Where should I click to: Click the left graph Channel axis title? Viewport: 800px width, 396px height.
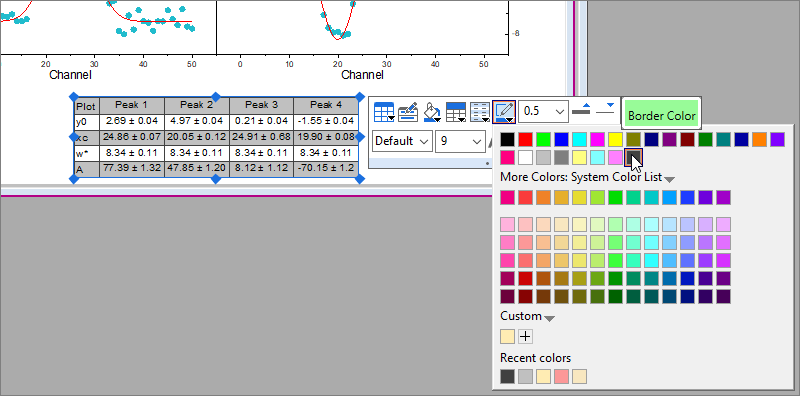click(x=70, y=75)
